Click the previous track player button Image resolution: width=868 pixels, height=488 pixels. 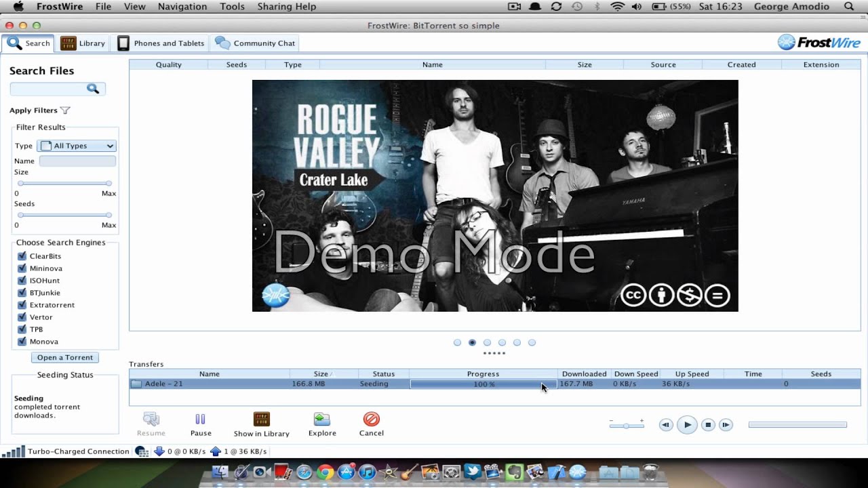[666, 425]
